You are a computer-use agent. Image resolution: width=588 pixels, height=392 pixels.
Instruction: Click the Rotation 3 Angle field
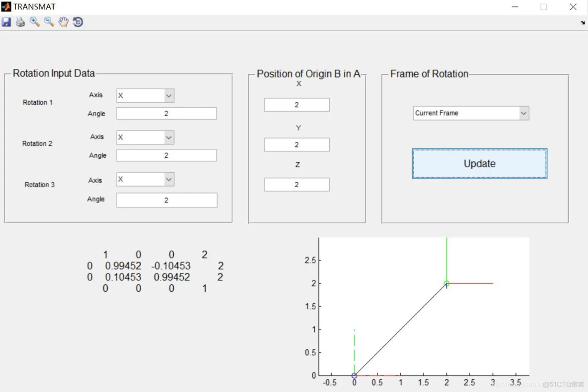167,200
